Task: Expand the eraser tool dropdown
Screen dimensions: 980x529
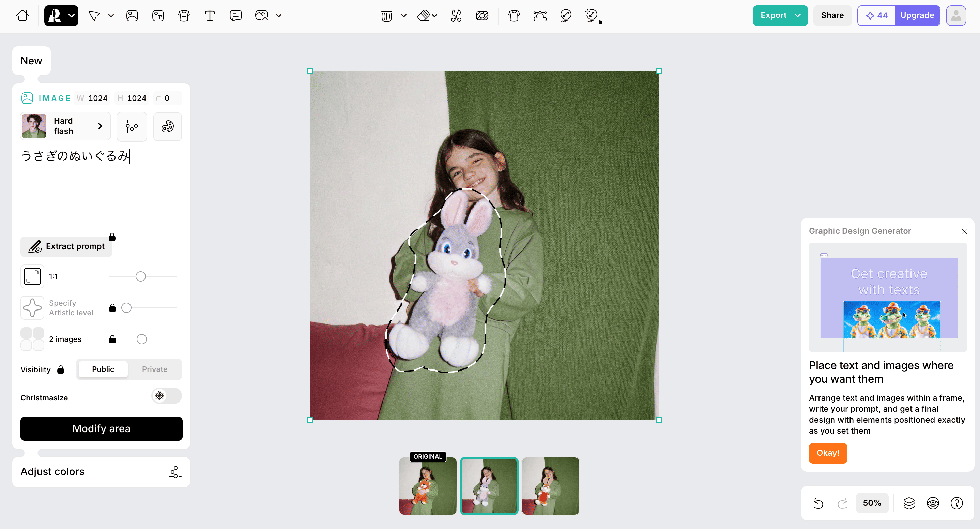Action: (434, 16)
